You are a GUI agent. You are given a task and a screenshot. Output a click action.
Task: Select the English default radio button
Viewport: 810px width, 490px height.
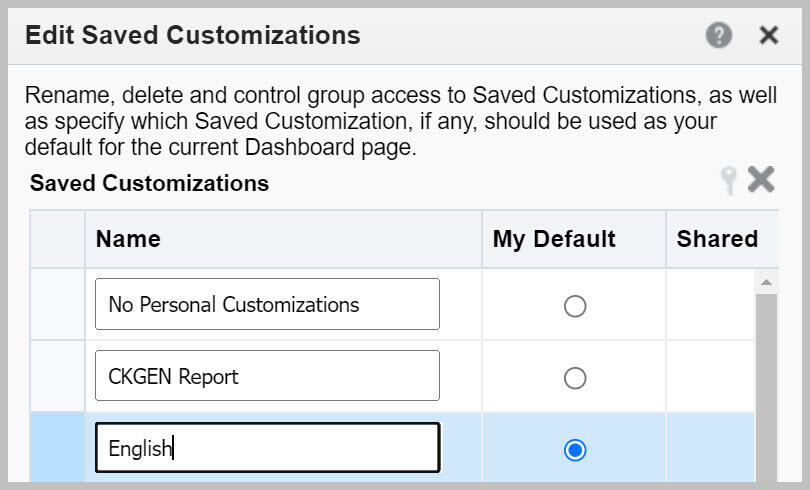tap(575, 450)
